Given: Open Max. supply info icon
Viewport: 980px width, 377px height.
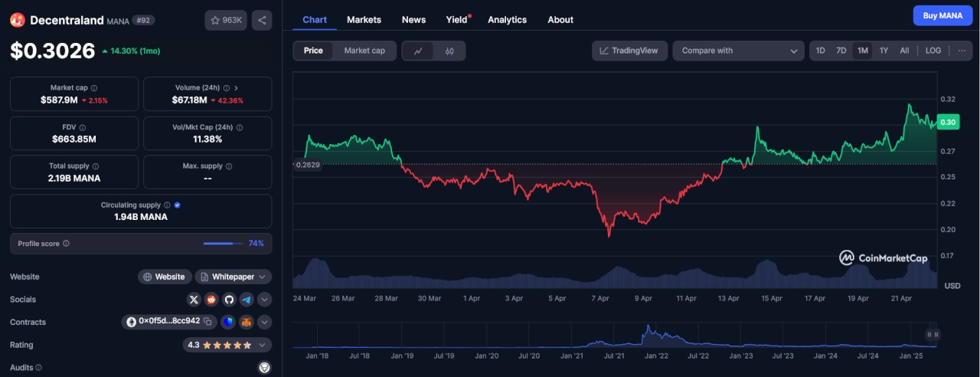Looking at the screenshot, I should (x=229, y=166).
